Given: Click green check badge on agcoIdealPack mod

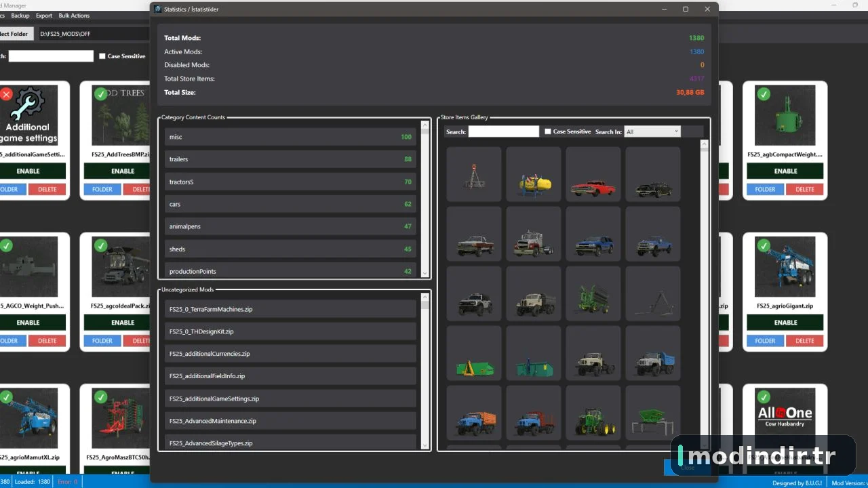Looking at the screenshot, I should coord(101,245).
